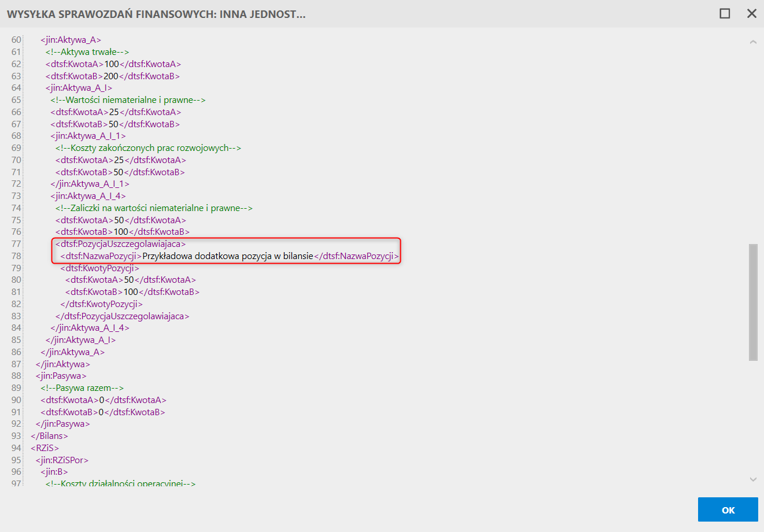Click closing tag /jin:Aktywa_A on line 86
The width and height of the screenshot is (764, 532).
pos(72,352)
